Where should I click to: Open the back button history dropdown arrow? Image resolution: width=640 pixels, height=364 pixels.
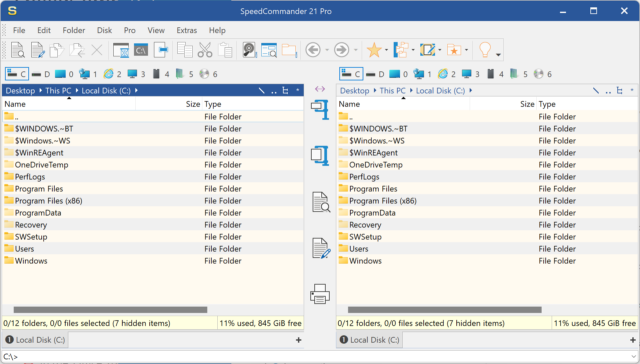pos(327,50)
